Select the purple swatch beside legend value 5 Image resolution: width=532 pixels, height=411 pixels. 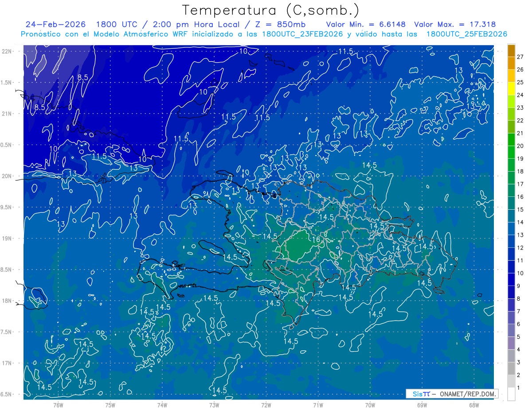point(511,343)
